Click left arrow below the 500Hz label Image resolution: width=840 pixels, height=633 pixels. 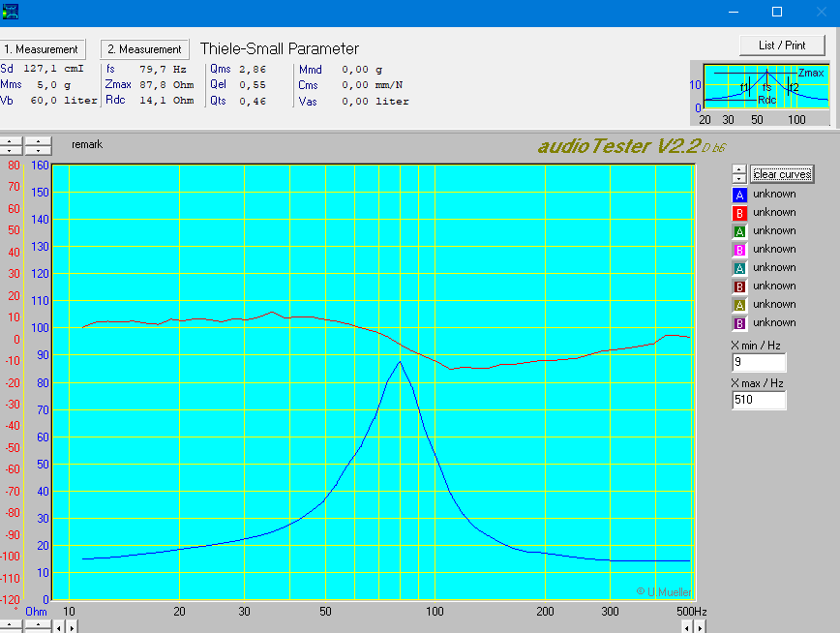click(687, 626)
